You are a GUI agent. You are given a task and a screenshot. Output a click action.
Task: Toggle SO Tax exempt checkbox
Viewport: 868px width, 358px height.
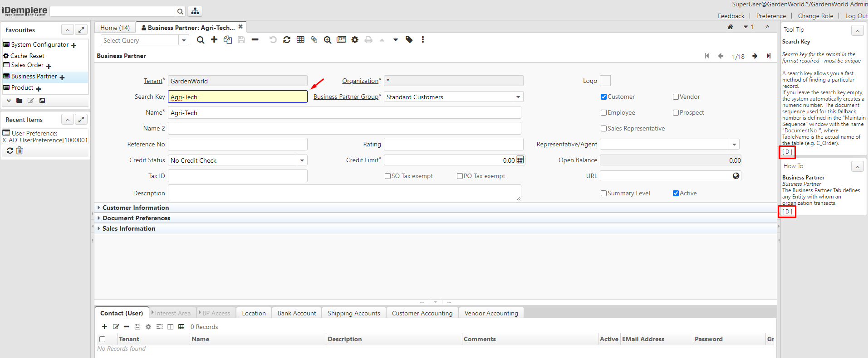tap(387, 176)
